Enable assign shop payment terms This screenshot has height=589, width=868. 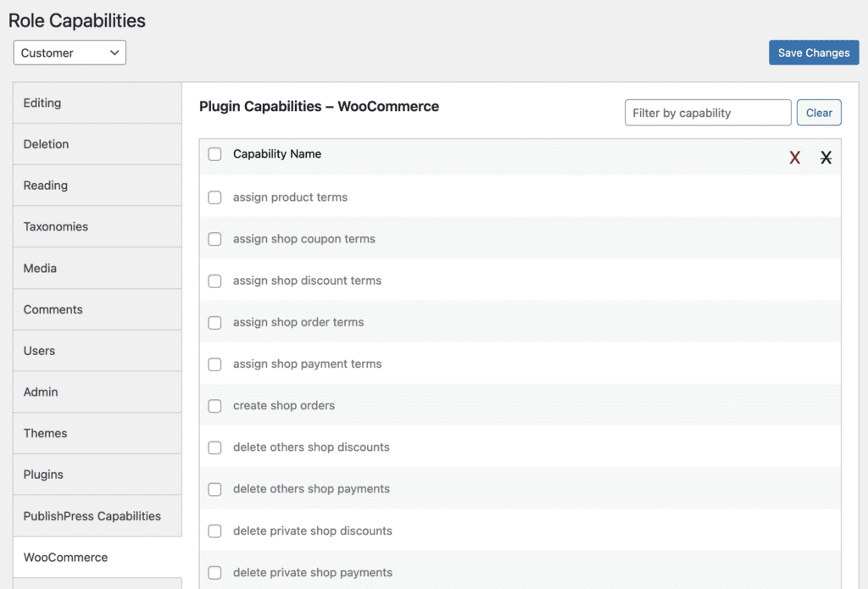click(214, 364)
